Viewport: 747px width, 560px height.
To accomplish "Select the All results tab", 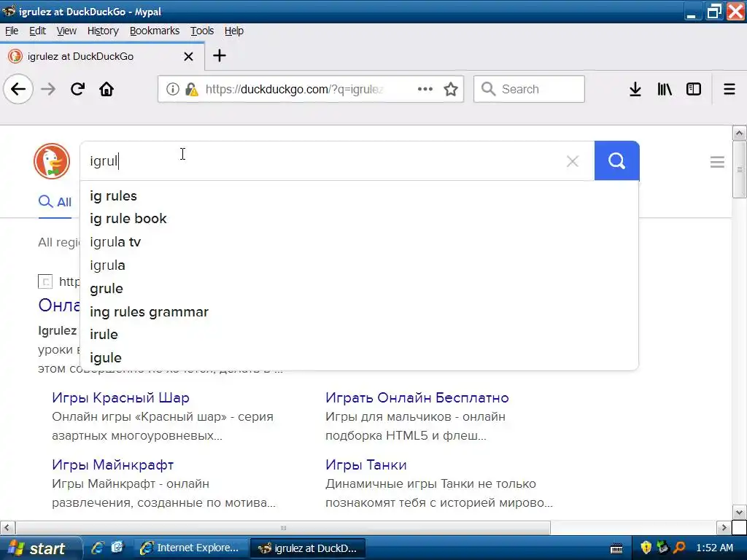I will point(55,202).
